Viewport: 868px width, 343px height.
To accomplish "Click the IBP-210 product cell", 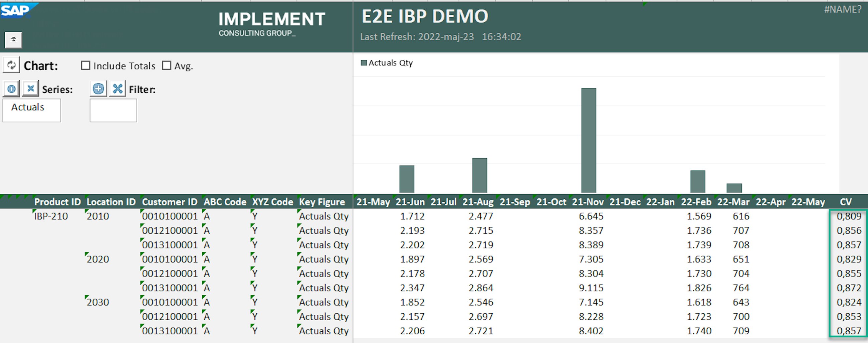I will point(51,216).
